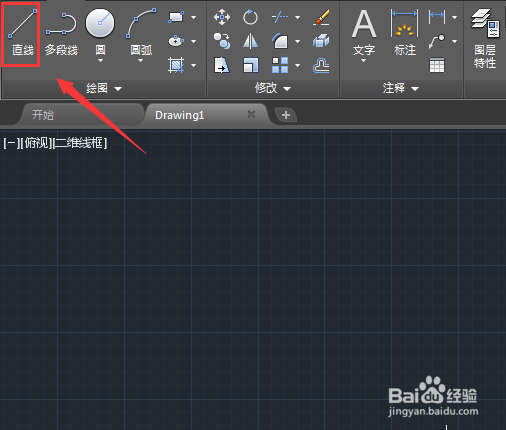Click the Multileader icon

pyautogui.click(x=437, y=41)
